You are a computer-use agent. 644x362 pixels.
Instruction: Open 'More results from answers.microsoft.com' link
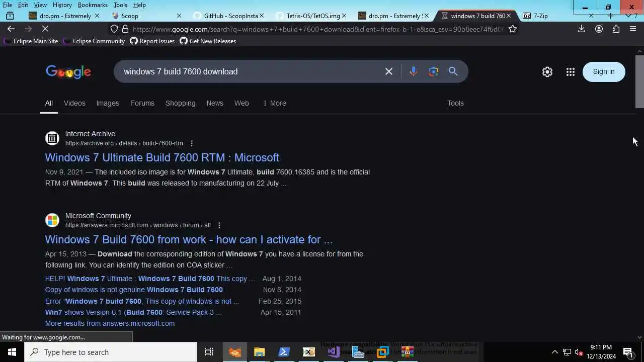(110, 323)
